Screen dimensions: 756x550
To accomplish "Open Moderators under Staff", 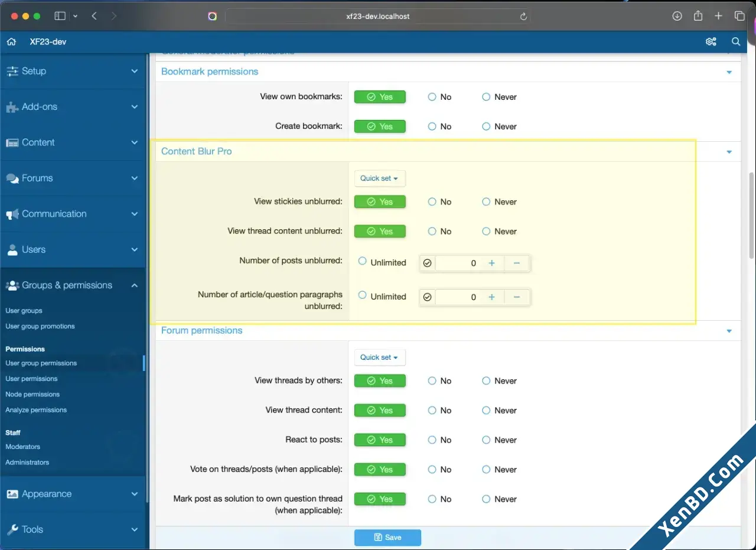I will 23,447.
